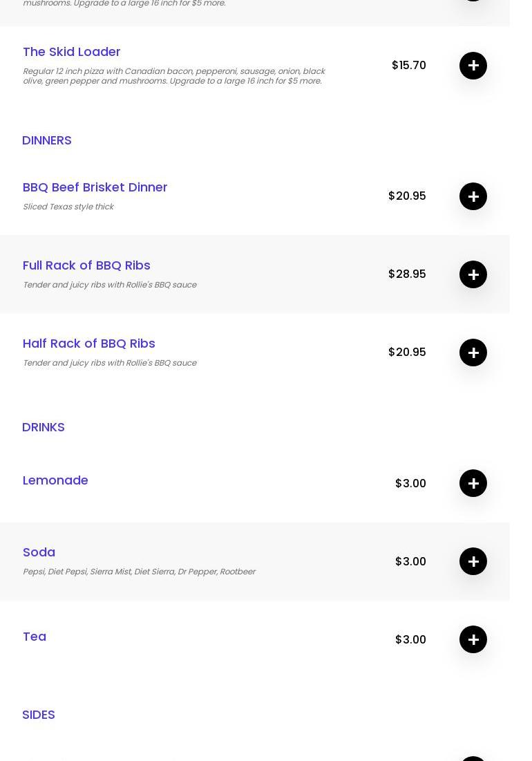Viewport: 532px width, 761px height.
Task: Click the SIDES section heading
Action: click(x=39, y=715)
